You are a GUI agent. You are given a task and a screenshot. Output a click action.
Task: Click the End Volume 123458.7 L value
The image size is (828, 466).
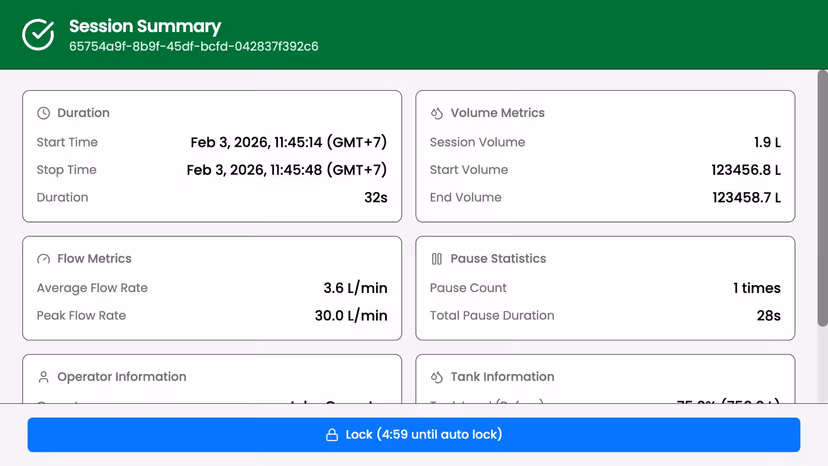(746, 198)
